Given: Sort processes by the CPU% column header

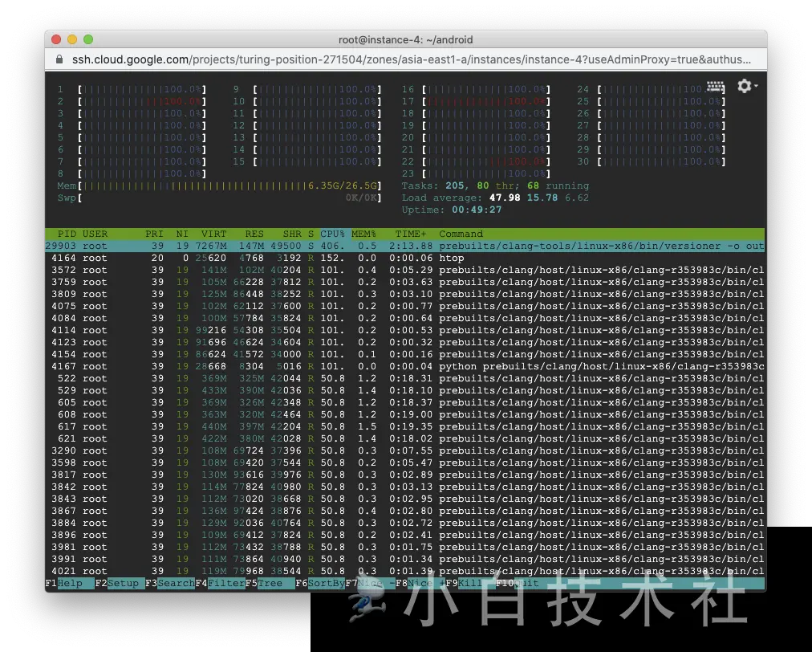Looking at the screenshot, I should click(331, 234).
